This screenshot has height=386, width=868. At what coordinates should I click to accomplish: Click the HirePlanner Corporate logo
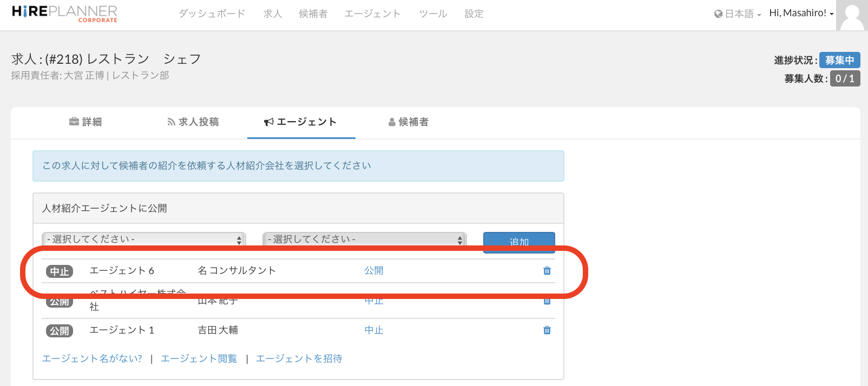click(x=64, y=14)
